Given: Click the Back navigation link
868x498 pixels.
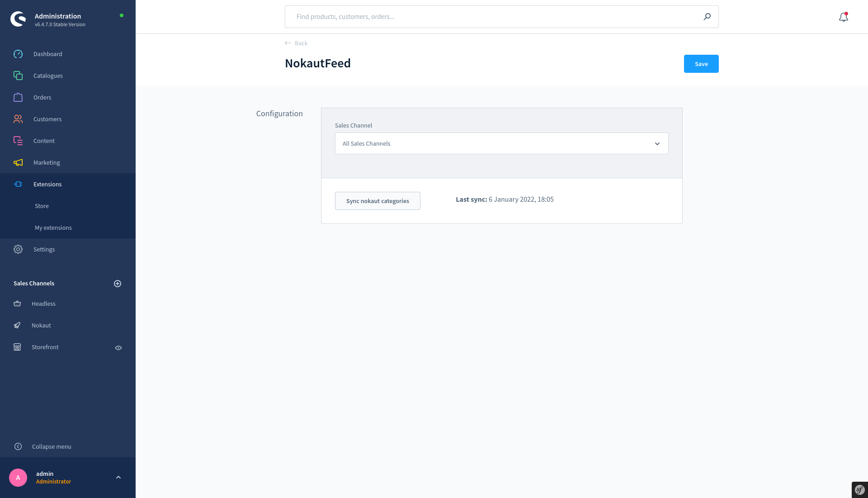Looking at the screenshot, I should 296,43.
